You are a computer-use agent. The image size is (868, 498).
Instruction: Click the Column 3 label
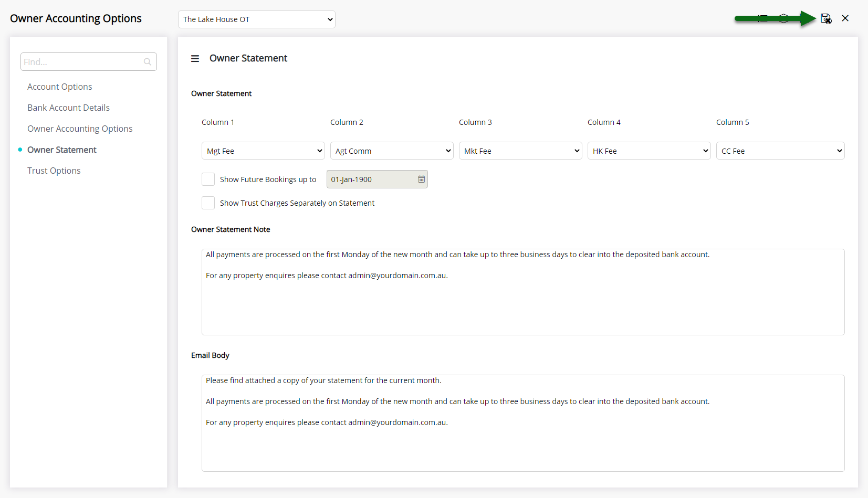[475, 122]
